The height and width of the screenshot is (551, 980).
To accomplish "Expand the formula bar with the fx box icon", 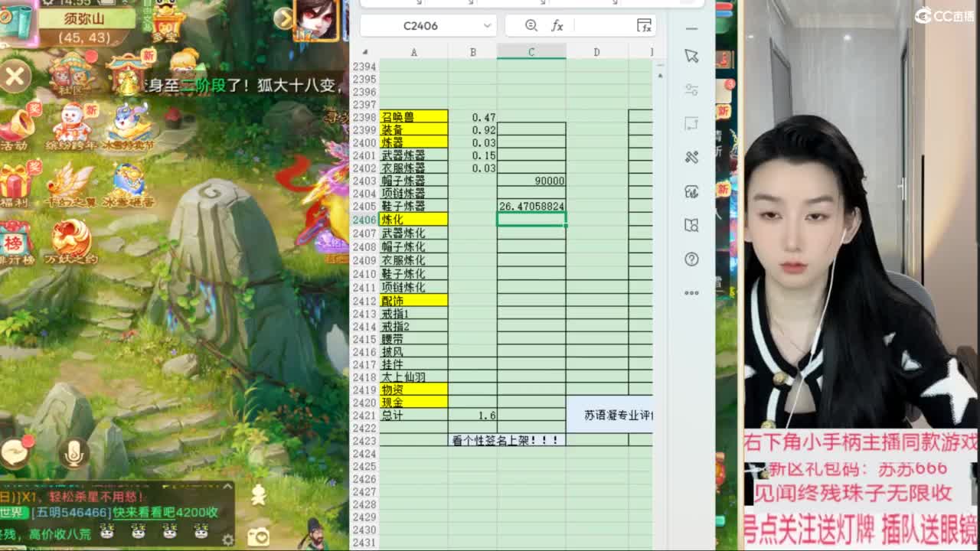I will (x=645, y=25).
